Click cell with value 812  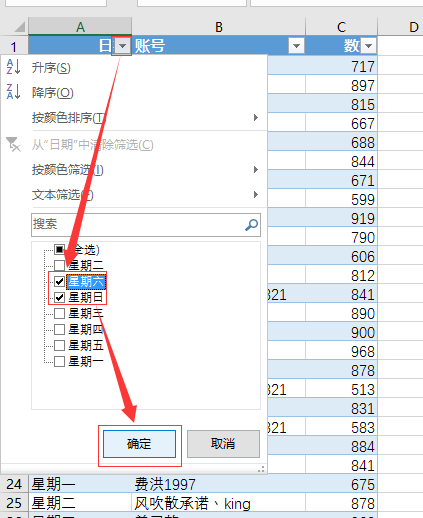(341, 275)
